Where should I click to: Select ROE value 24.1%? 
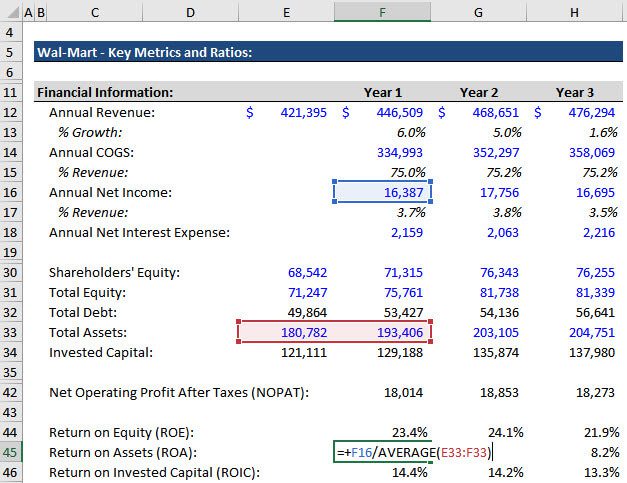click(x=505, y=432)
